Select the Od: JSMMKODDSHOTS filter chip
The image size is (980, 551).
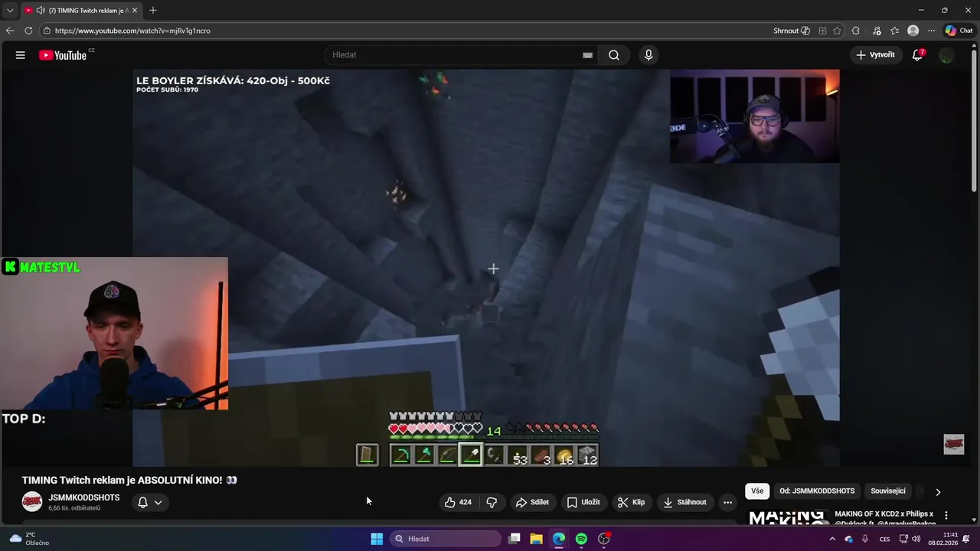[x=817, y=491]
